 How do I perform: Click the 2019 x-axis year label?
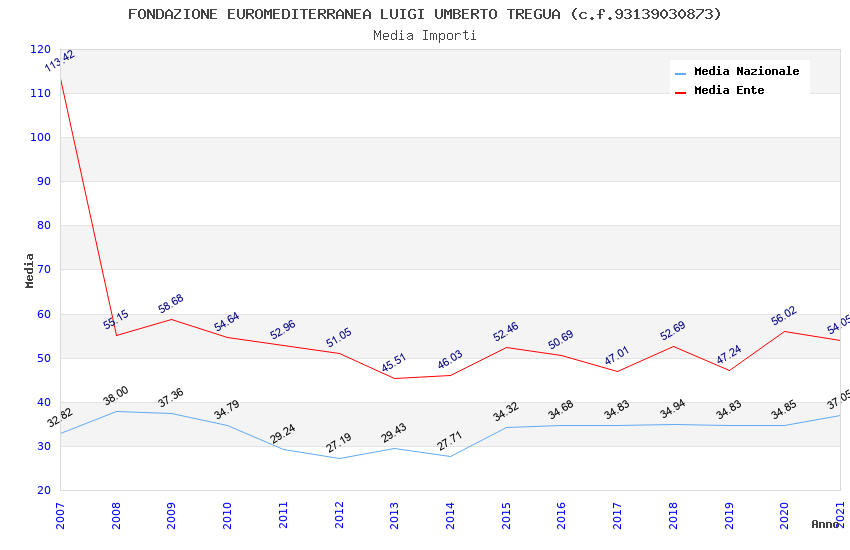pos(729,516)
